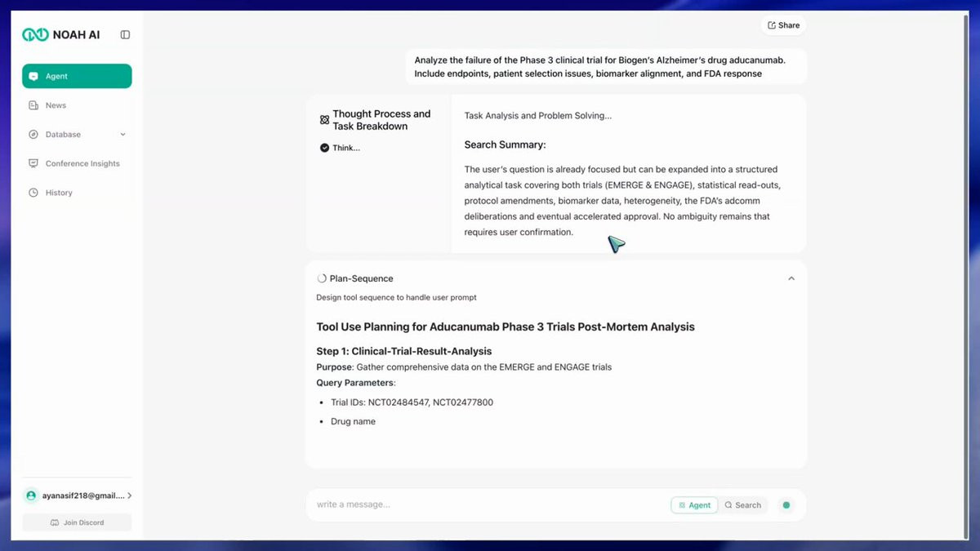Click the Conference Insights icon
The width and height of the screenshot is (980, 551).
tap(33, 163)
